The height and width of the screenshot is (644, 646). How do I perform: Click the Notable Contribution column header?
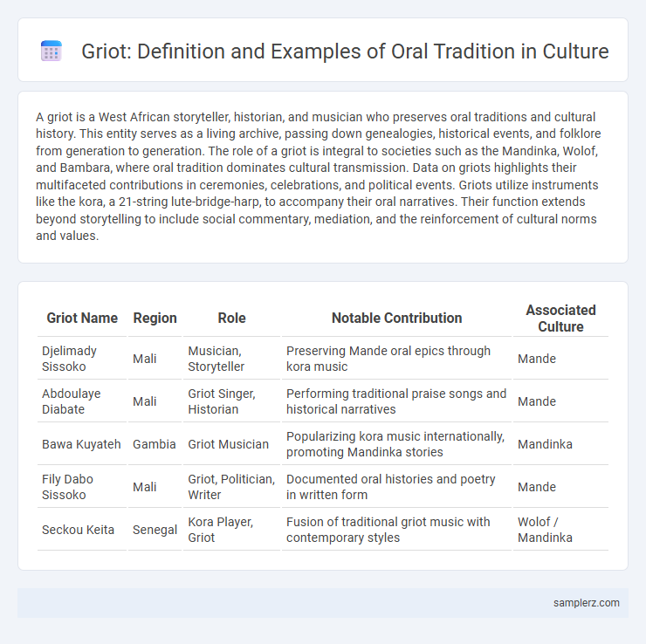point(396,318)
